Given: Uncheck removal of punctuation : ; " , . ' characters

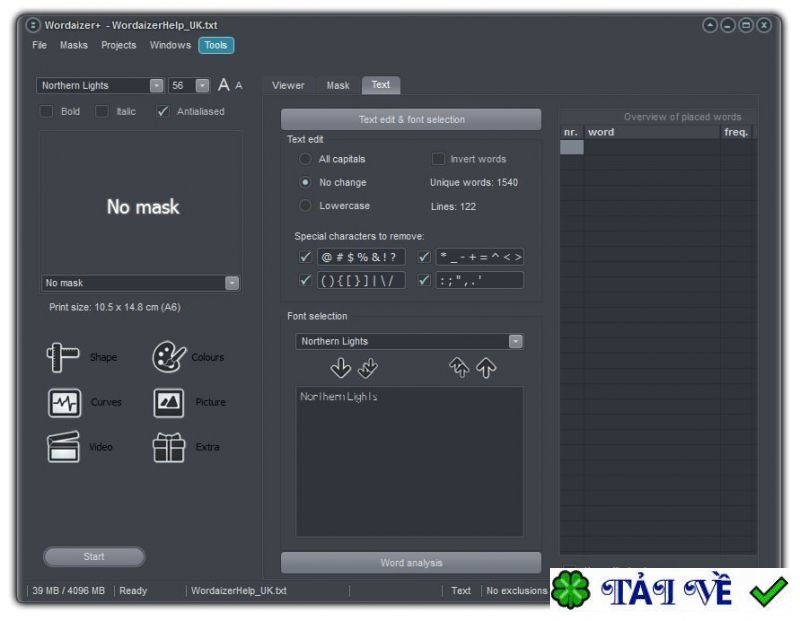Looking at the screenshot, I should point(424,280).
